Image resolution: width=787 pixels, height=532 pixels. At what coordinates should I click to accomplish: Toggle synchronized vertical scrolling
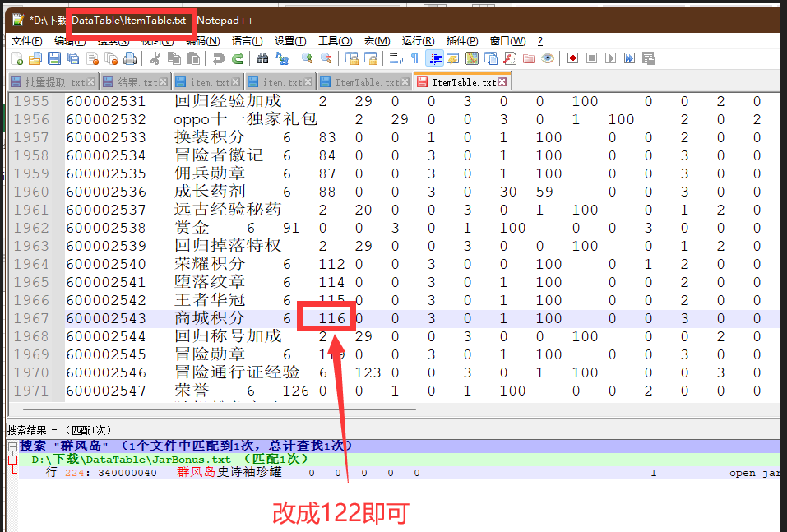click(352, 58)
